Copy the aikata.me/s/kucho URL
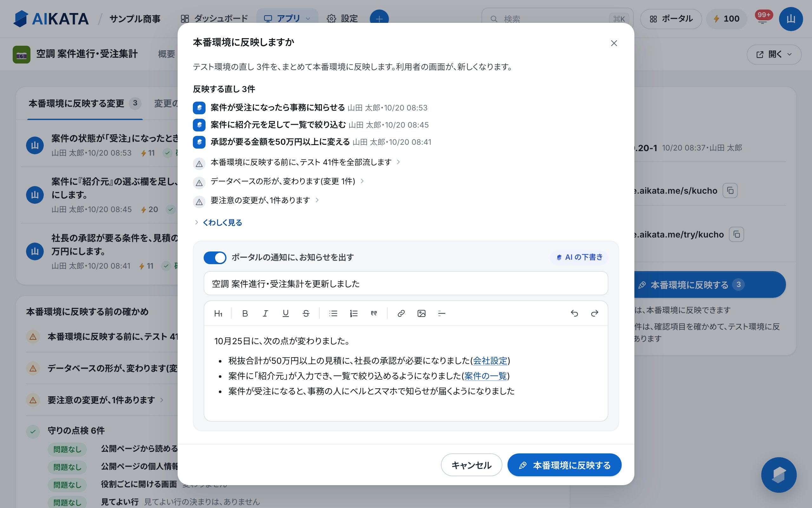The image size is (812, 508). (730, 191)
